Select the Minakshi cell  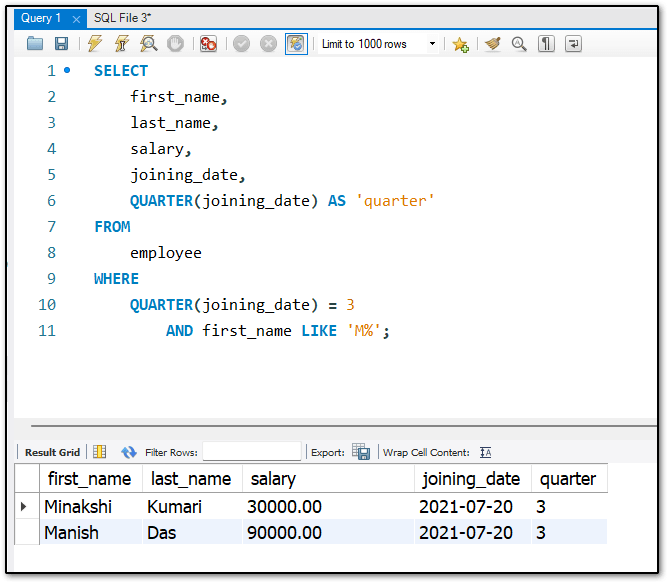pos(91,507)
